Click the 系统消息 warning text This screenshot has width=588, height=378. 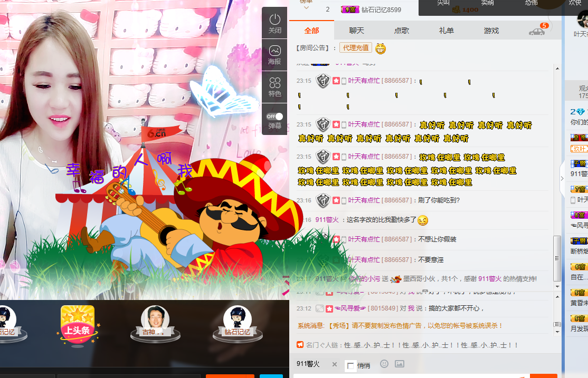[x=400, y=326]
